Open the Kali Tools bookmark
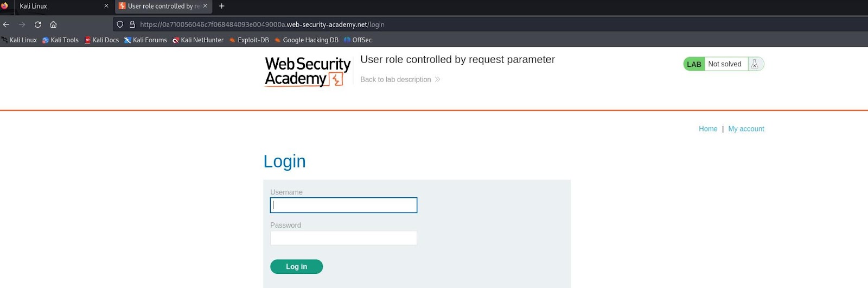This screenshot has height=288, width=868. pos(60,40)
